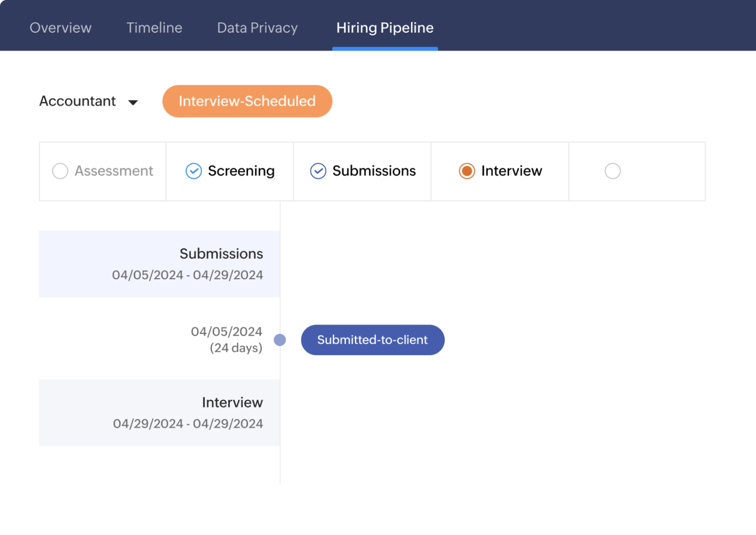
Task: Open the Submissions stage in pipeline bar
Action: click(x=374, y=171)
